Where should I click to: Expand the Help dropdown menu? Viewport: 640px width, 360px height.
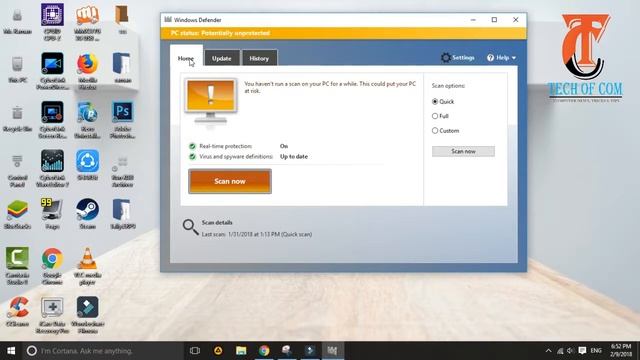[x=501, y=58]
